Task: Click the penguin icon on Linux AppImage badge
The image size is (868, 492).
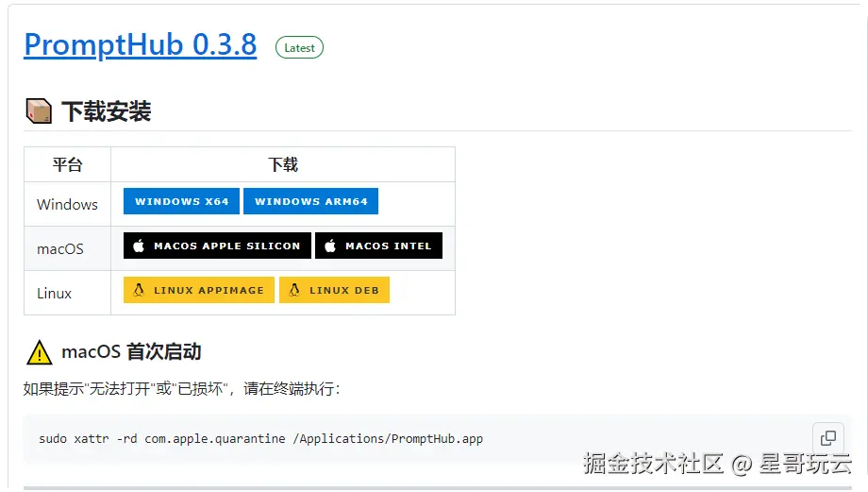Action: point(139,290)
